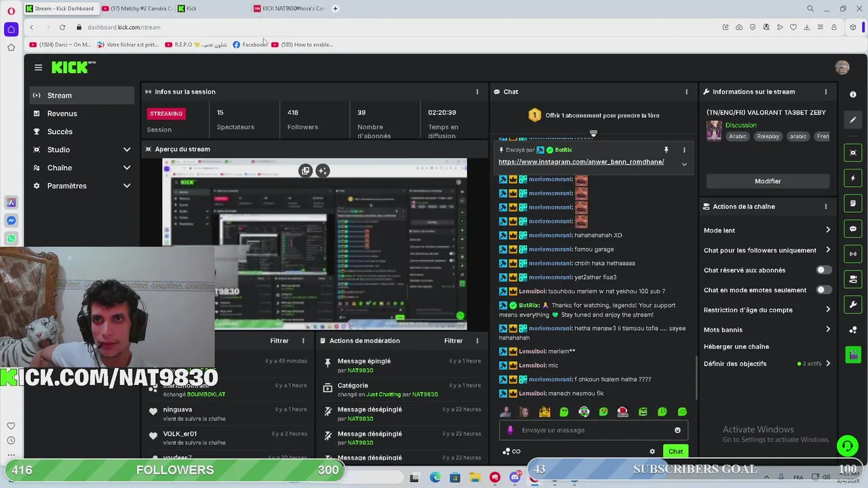Viewport: 868px width, 488px height.
Task: Toggle Chat réservé aux abonnés switch
Action: coord(823,270)
